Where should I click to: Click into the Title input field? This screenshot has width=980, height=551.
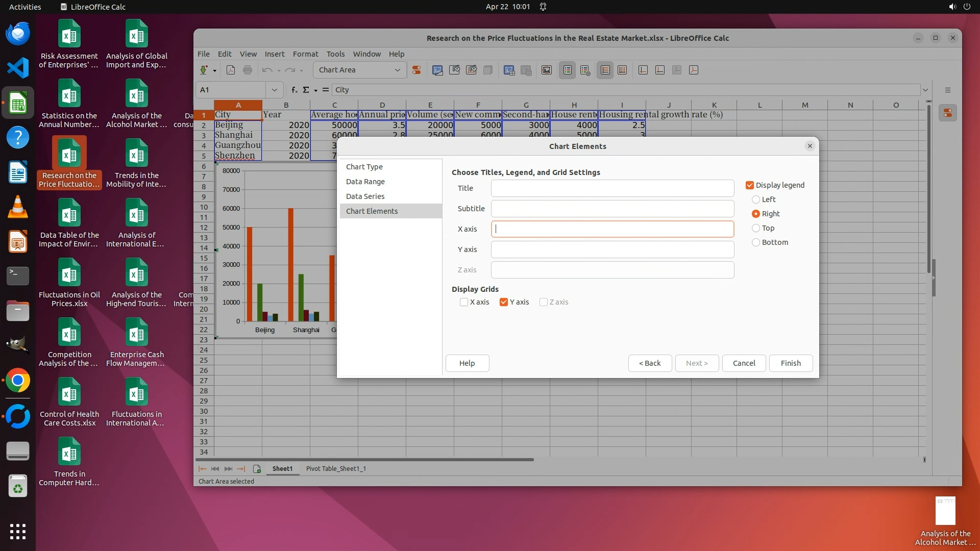[612, 188]
